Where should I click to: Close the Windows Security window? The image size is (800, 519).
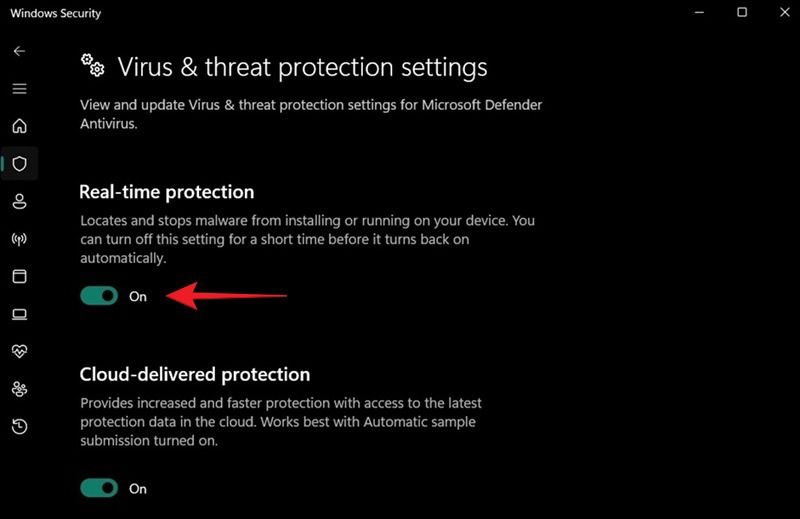point(785,12)
